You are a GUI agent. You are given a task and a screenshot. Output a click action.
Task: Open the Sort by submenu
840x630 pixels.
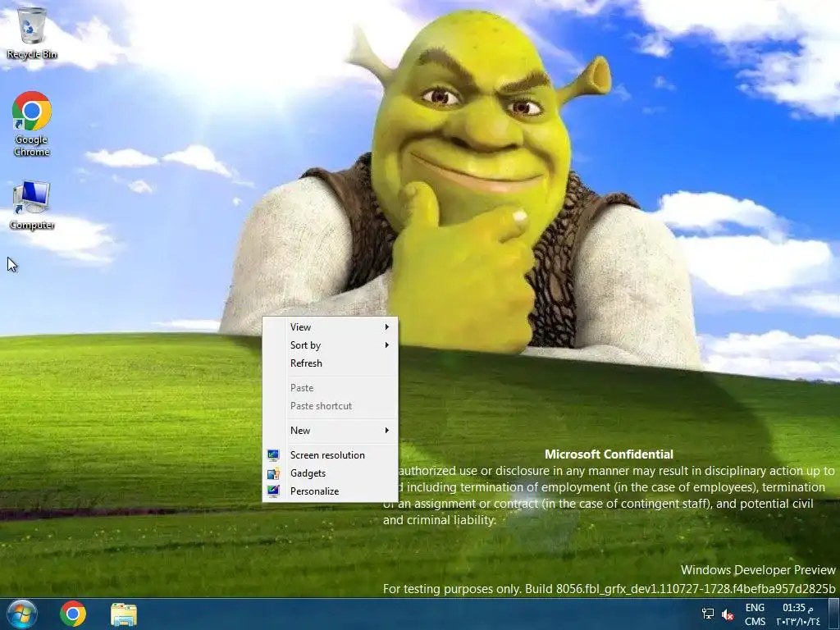coord(330,345)
